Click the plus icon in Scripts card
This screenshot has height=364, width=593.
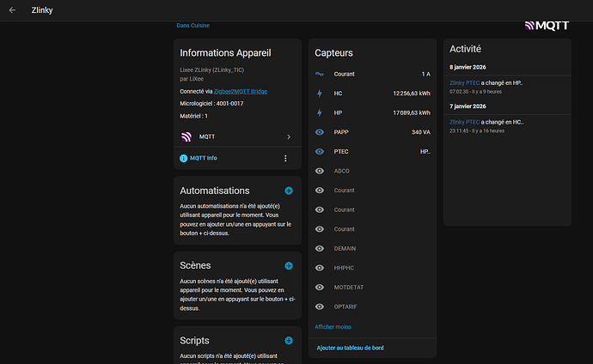[289, 341]
